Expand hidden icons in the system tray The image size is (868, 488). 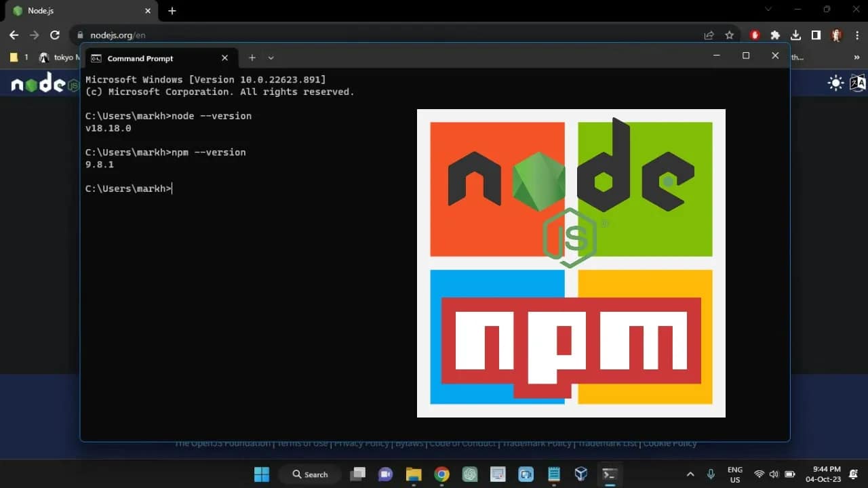pyautogui.click(x=690, y=474)
